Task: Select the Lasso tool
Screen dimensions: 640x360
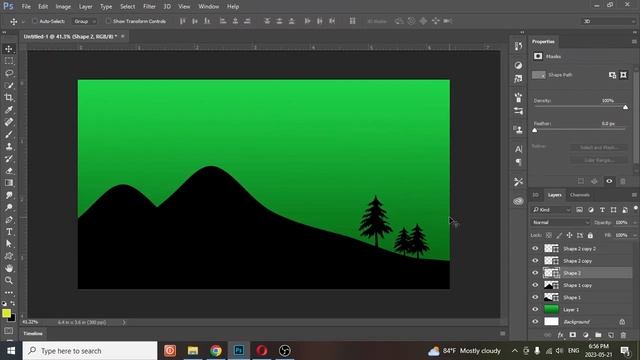Action: [9, 73]
